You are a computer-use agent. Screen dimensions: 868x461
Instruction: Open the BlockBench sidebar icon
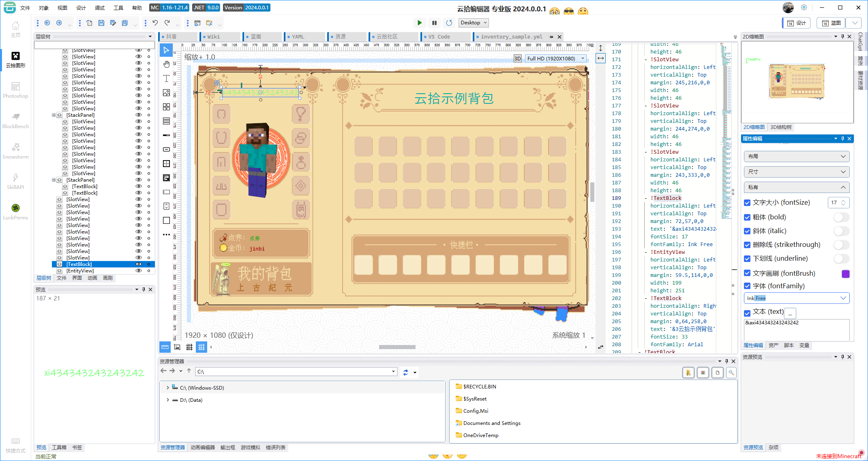15,120
